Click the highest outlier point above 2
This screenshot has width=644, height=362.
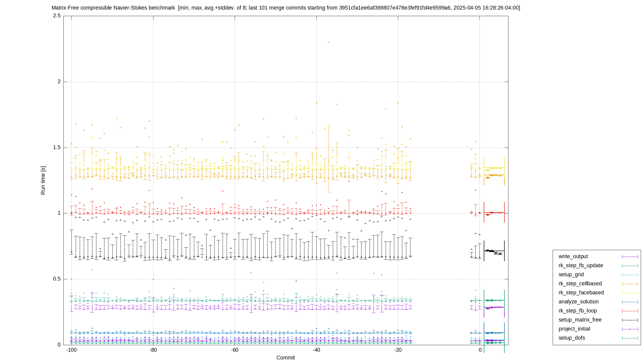point(329,42)
